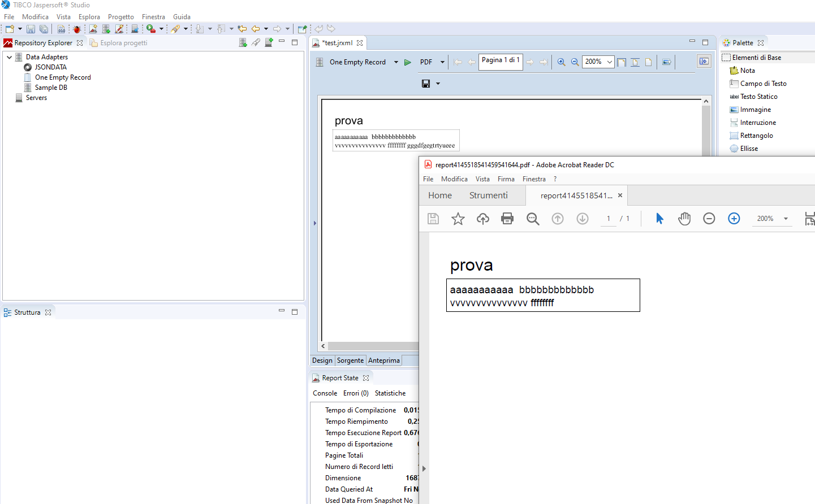
Task: Switch to the Anteprima tab
Action: pos(383,360)
